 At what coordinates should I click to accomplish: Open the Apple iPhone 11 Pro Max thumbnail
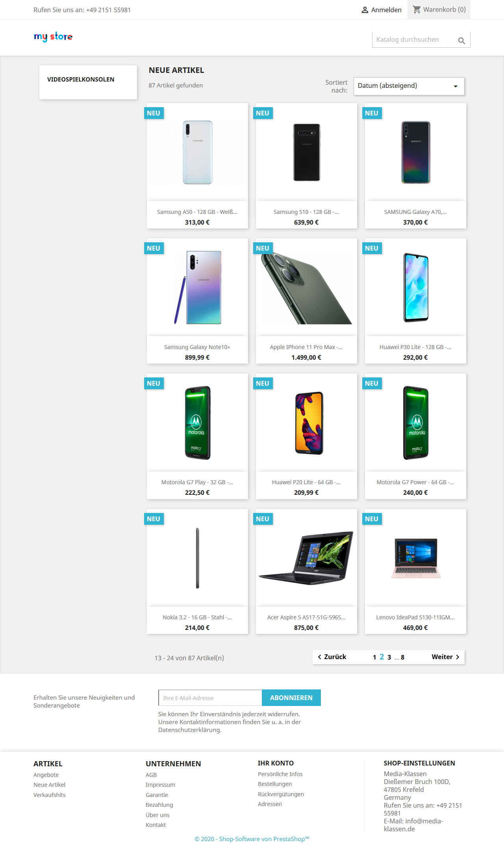point(306,287)
